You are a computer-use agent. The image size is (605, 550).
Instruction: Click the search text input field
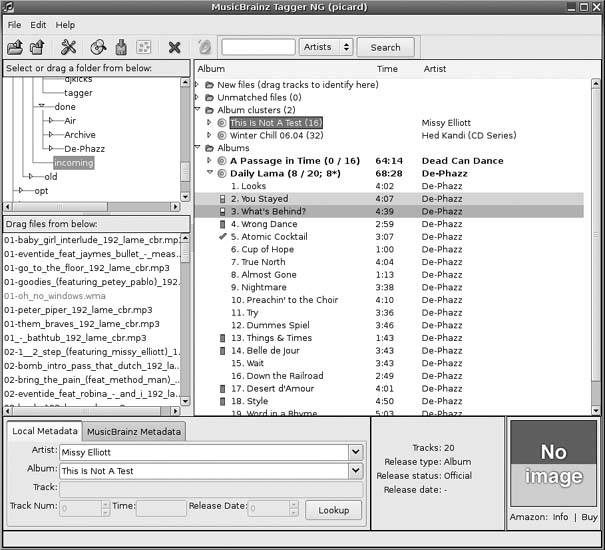(257, 47)
